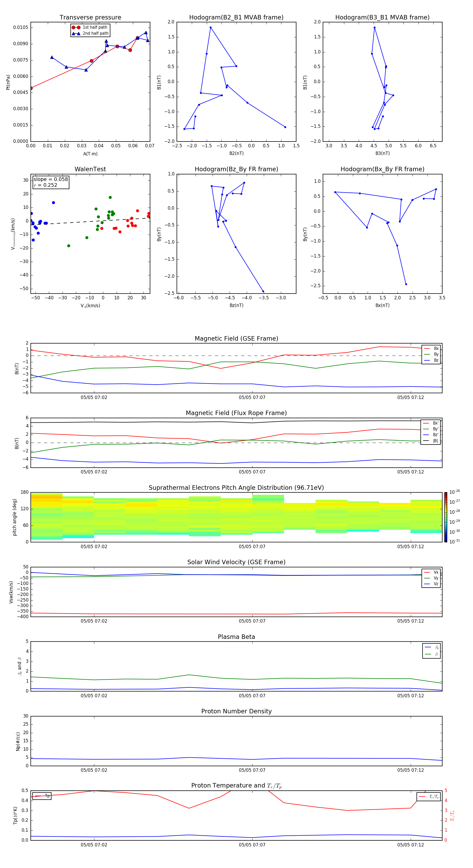Click 'Proton Temperature and Te/Tp' title
Viewport: 473px width, 868px height.
click(236, 785)
